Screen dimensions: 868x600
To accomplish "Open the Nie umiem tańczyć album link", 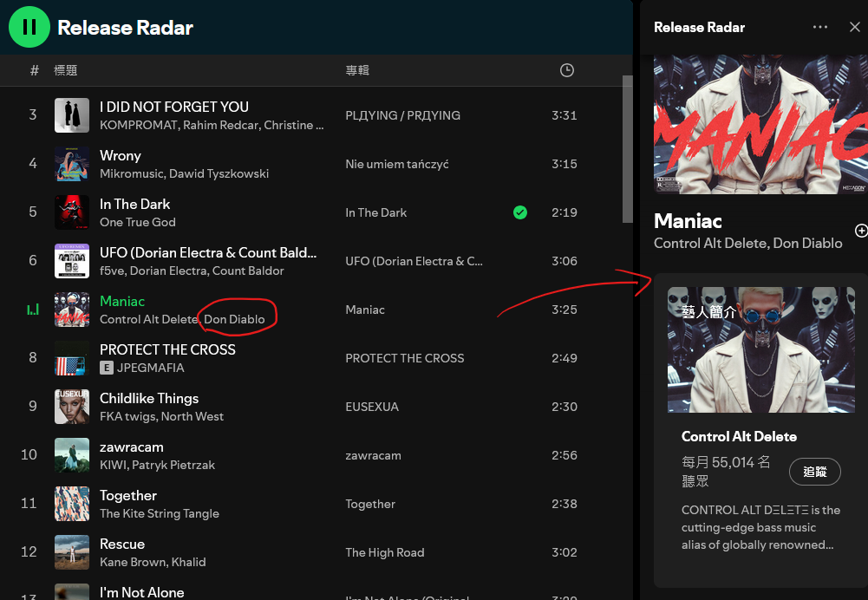I will 397,165.
